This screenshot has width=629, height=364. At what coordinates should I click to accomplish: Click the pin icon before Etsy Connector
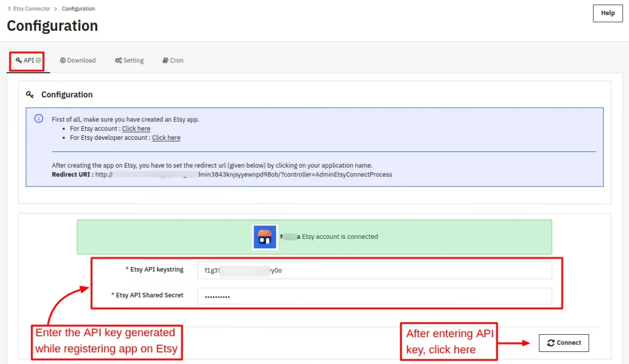coord(9,9)
